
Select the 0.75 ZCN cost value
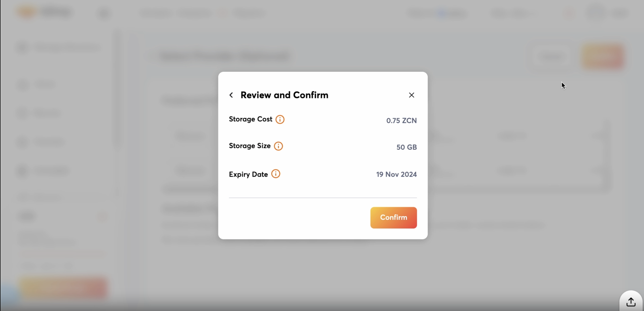(401, 121)
